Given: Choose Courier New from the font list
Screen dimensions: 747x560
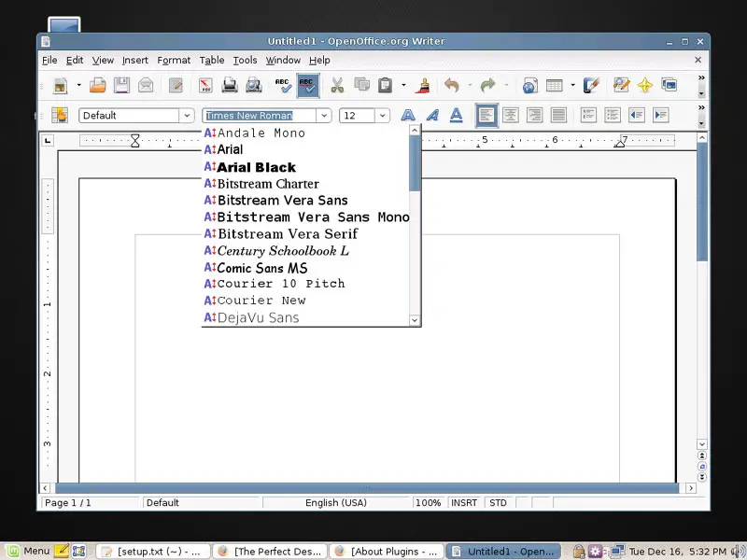Looking at the screenshot, I should pyautogui.click(x=305, y=301).
